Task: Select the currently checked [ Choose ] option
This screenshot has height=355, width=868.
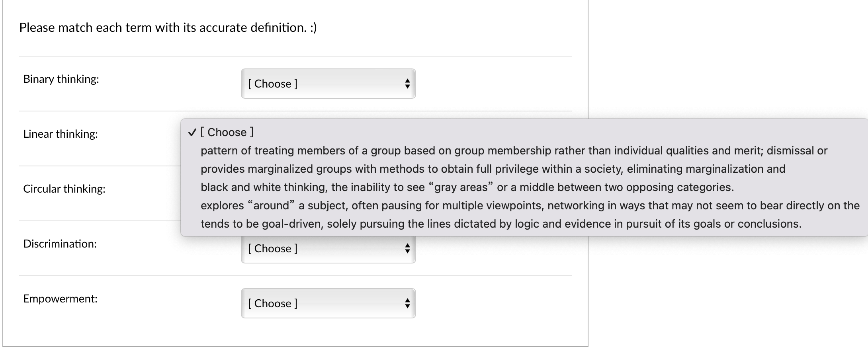Action: point(227,132)
